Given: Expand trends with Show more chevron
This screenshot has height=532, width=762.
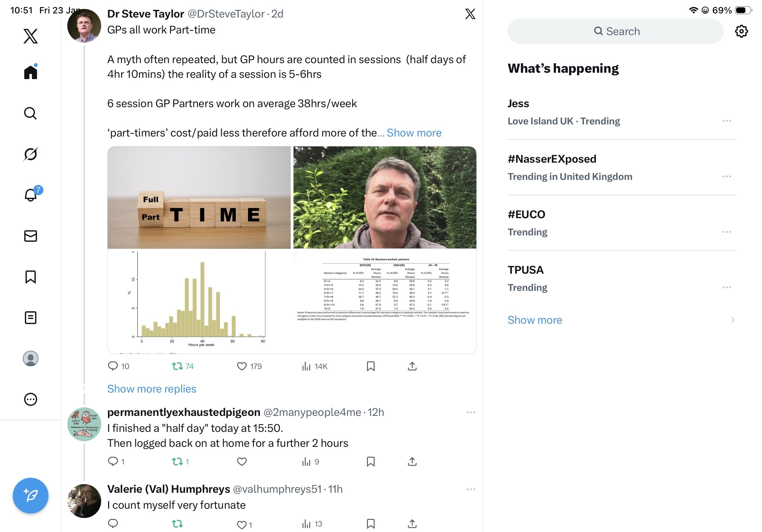Looking at the screenshot, I should 732,320.
